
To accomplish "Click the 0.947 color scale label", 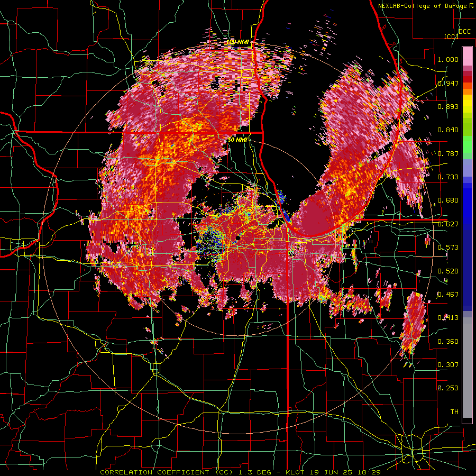I will tap(448, 83).
